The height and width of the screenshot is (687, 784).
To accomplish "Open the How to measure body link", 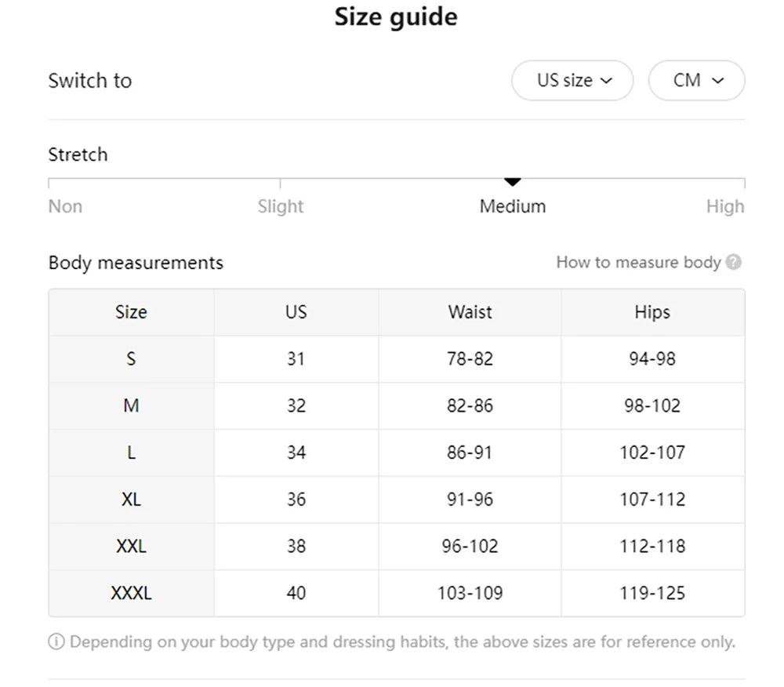I will point(638,262).
